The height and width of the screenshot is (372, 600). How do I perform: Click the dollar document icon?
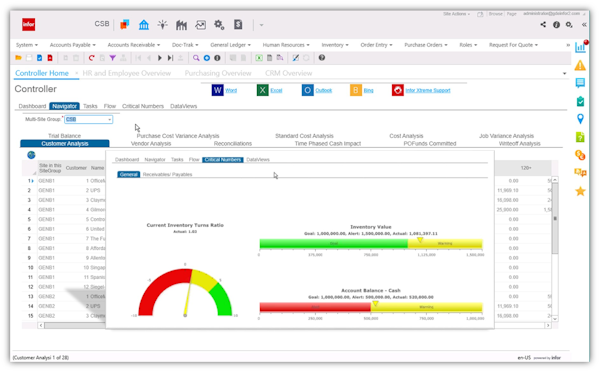pyautogui.click(x=238, y=24)
